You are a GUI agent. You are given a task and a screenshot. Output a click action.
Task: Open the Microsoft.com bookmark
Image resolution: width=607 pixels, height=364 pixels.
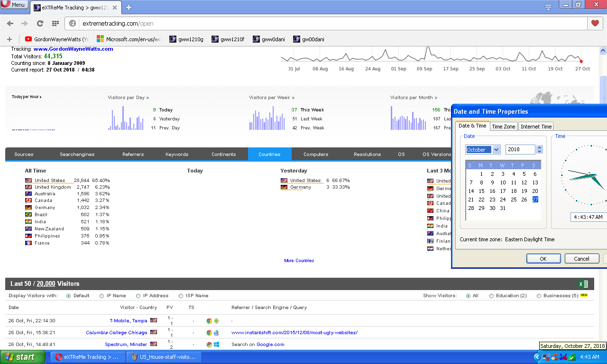tap(129, 39)
